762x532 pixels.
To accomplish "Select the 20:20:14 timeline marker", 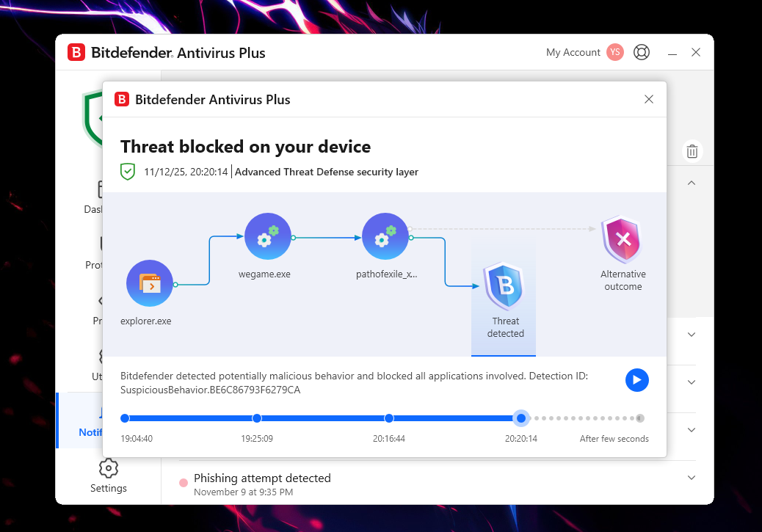I will [x=521, y=418].
